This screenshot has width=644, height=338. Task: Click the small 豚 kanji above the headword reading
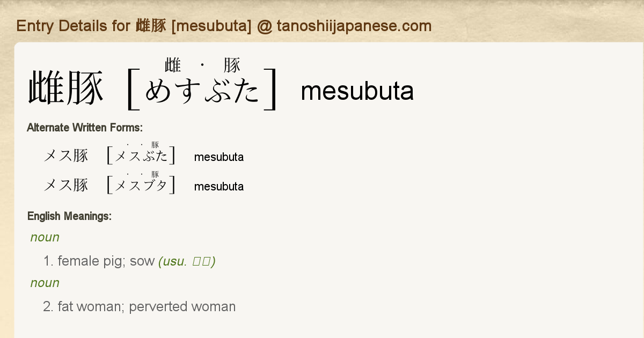click(x=232, y=65)
